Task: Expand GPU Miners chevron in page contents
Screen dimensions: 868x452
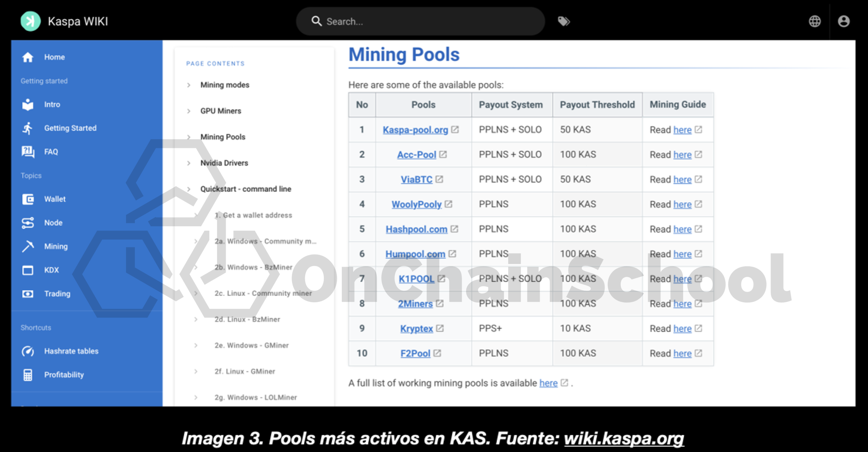Action: (x=189, y=111)
